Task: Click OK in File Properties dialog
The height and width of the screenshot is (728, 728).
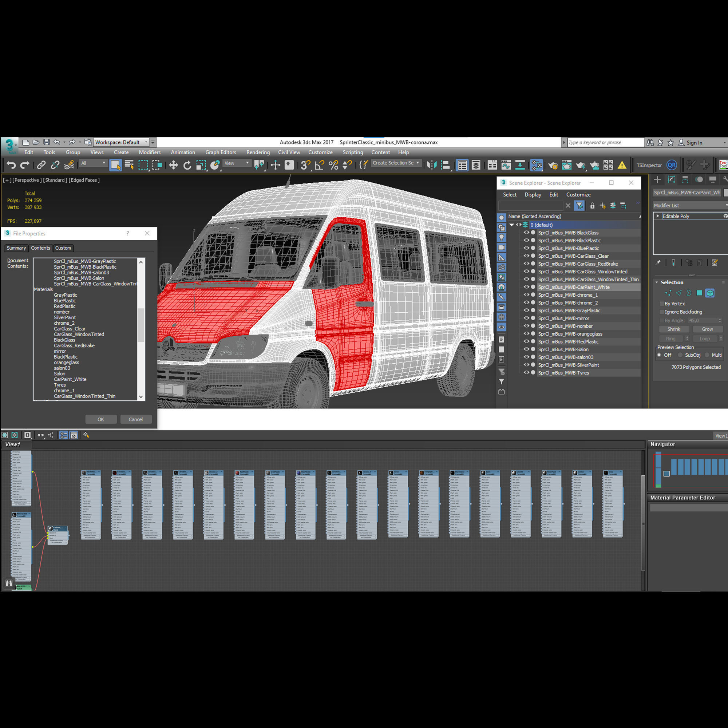Action: 101,419
